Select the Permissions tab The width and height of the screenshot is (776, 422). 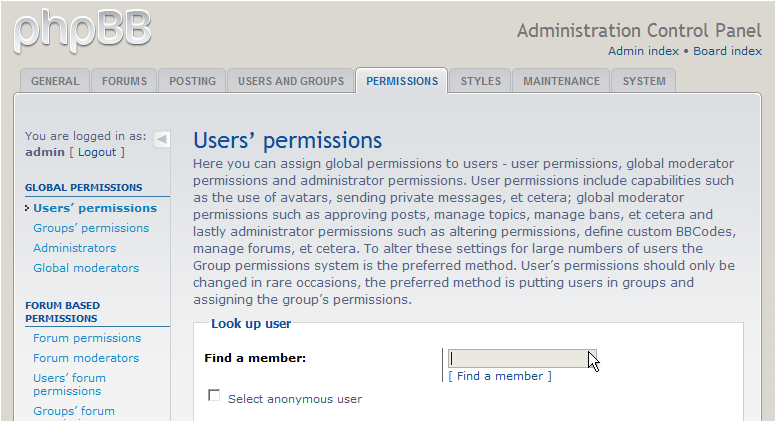point(401,81)
